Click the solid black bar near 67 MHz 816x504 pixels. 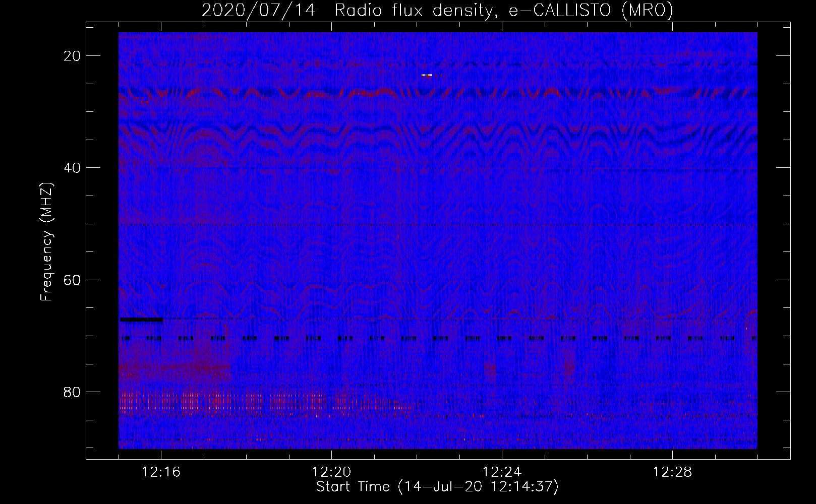tap(141, 319)
